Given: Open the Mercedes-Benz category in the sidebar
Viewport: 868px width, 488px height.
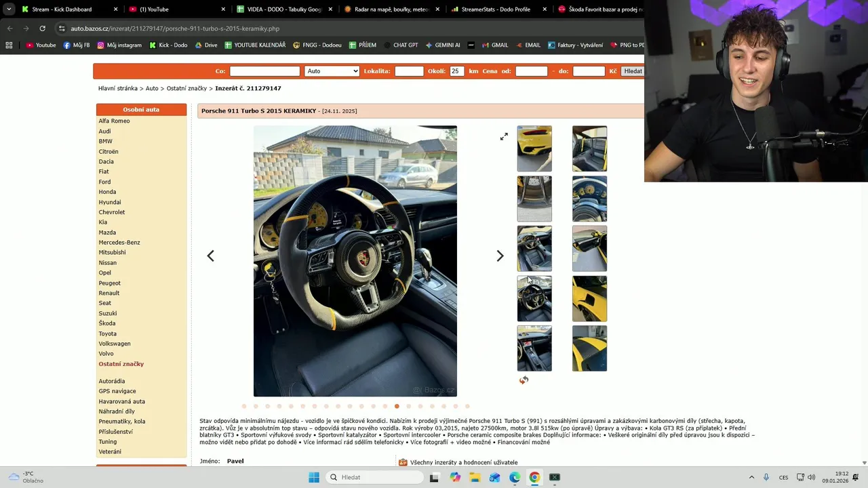Looking at the screenshot, I should click(119, 242).
